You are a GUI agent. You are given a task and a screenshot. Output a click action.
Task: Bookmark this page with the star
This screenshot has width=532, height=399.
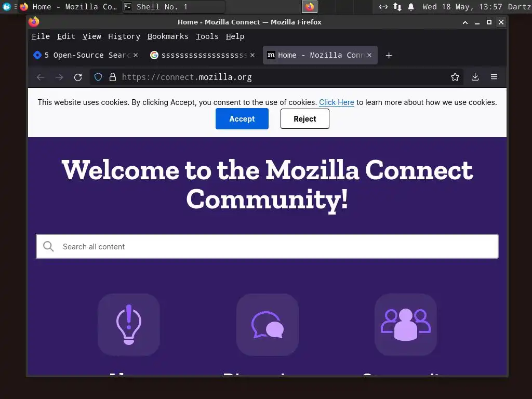[455, 77]
